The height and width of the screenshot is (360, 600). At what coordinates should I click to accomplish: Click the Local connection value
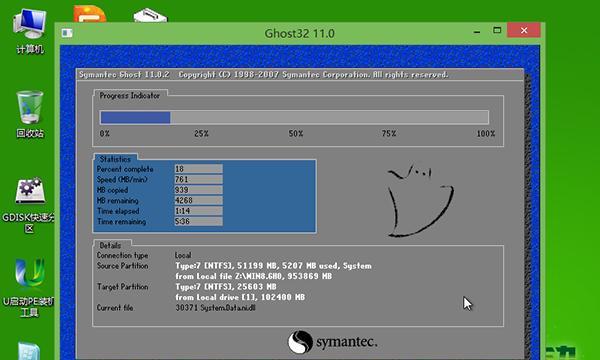point(183,255)
